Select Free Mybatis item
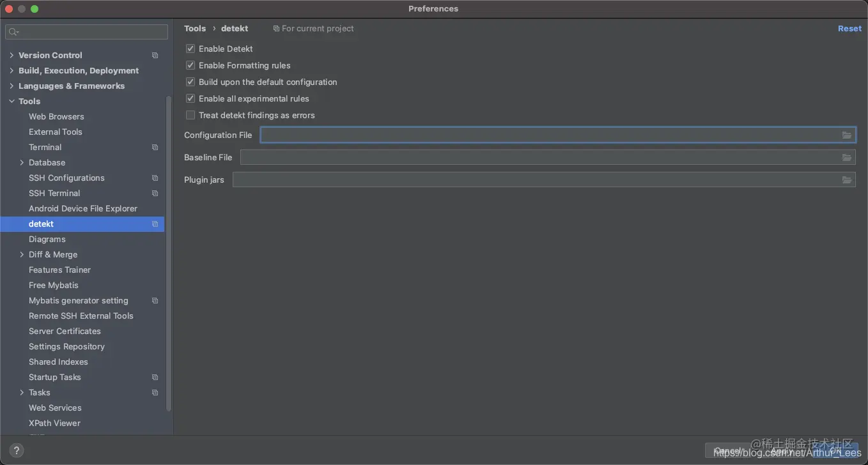Viewport: 868px width, 465px height. click(54, 285)
